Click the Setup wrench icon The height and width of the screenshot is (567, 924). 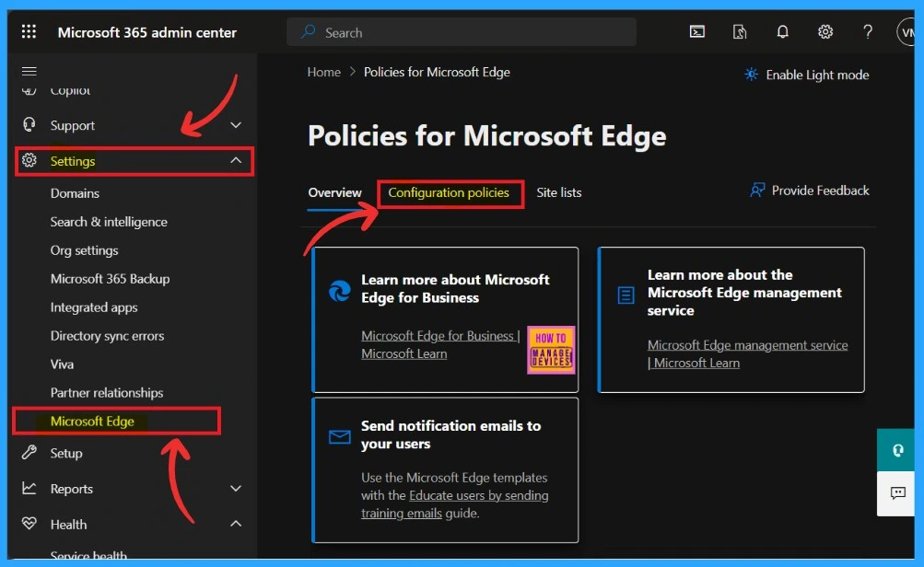coord(29,452)
